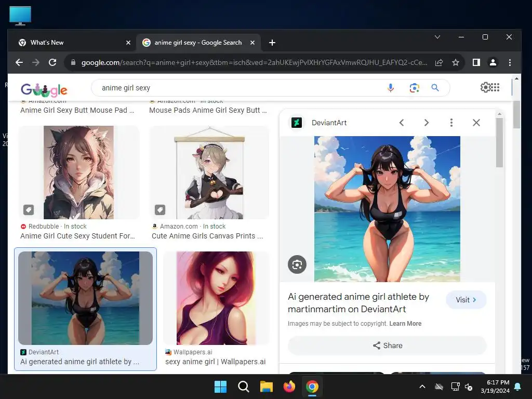Show previous image in preview panel

pyautogui.click(x=402, y=123)
